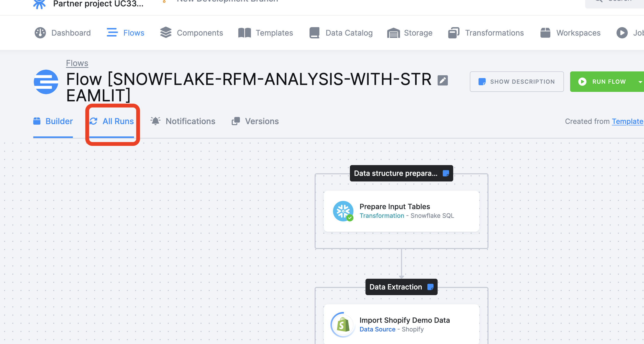Click the Partner project UC33 name
Viewport: 644px width, 344px height.
(98, 4)
